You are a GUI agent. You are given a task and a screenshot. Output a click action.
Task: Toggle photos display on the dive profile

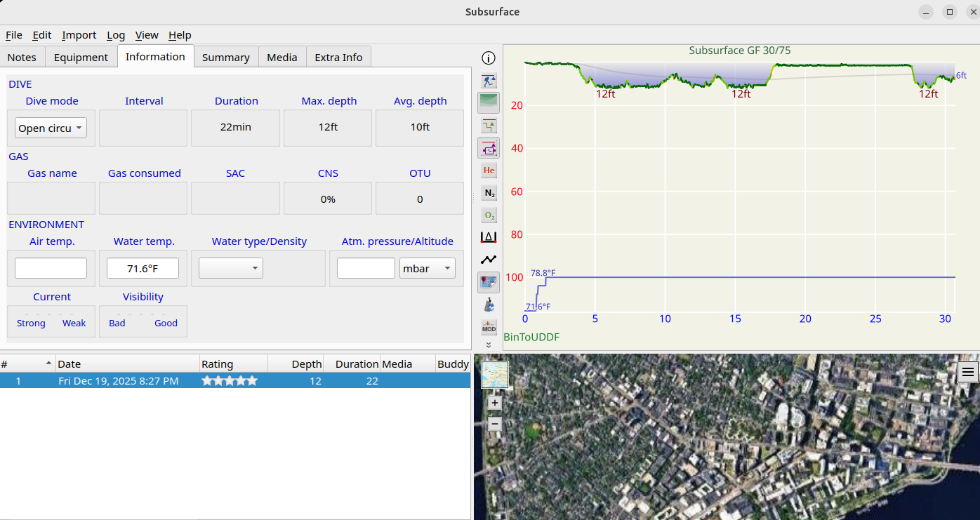click(x=489, y=282)
